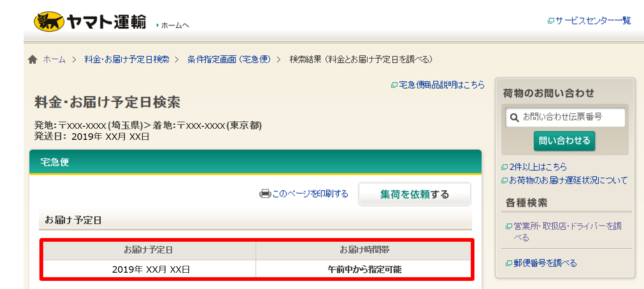
Task: Click delivery date cell 2019年 XX月 XX日
Action: [x=150, y=269]
